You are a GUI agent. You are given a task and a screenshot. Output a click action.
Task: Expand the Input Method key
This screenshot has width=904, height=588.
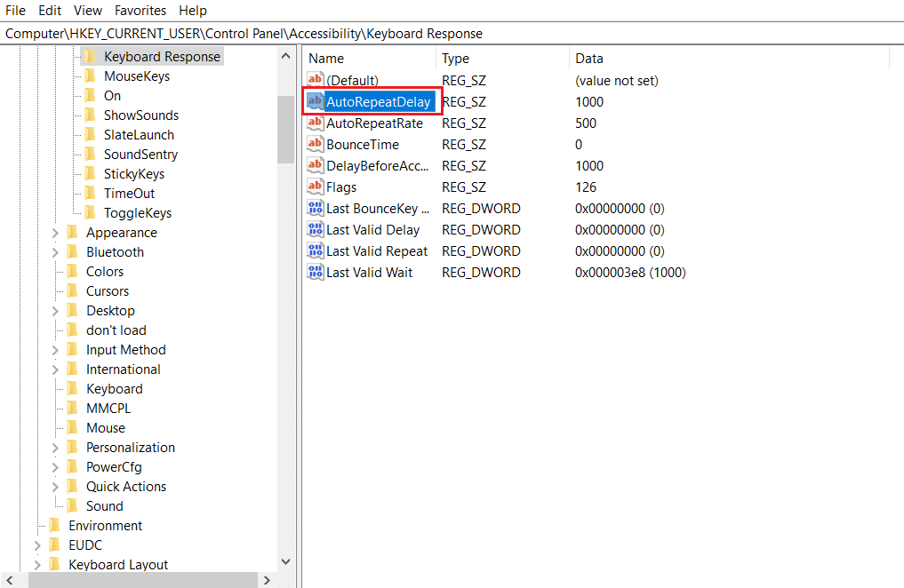(x=55, y=350)
